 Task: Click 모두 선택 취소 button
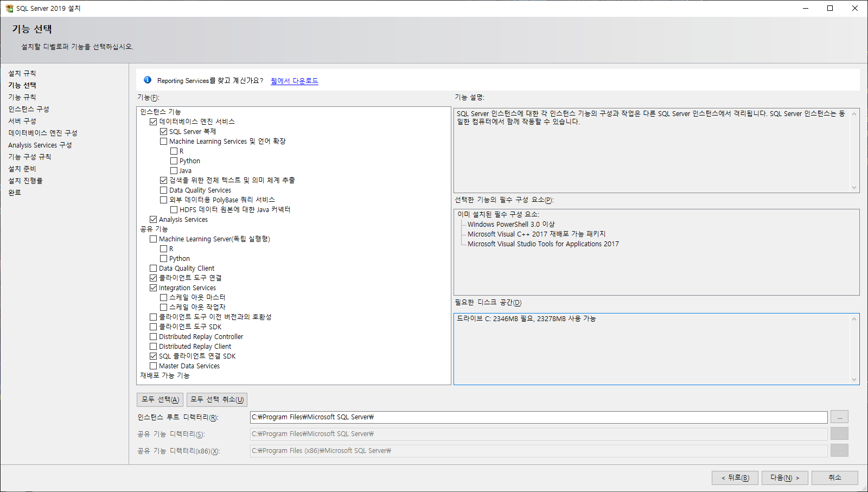[x=217, y=400]
